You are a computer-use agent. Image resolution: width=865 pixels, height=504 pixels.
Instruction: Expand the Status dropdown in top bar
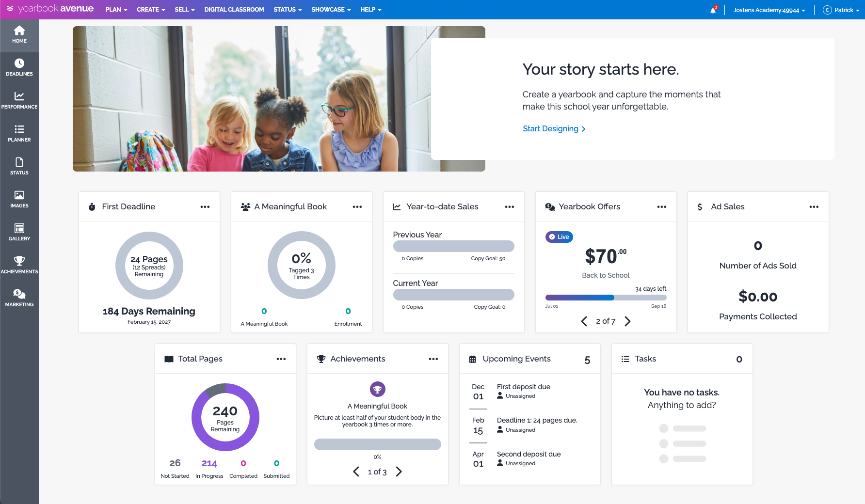point(288,10)
